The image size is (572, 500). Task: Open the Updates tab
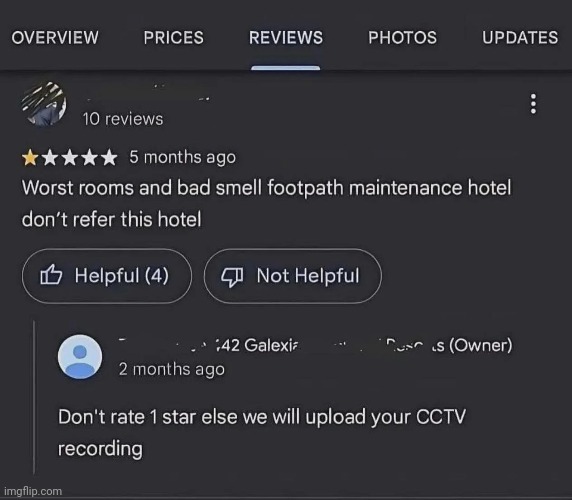click(520, 38)
